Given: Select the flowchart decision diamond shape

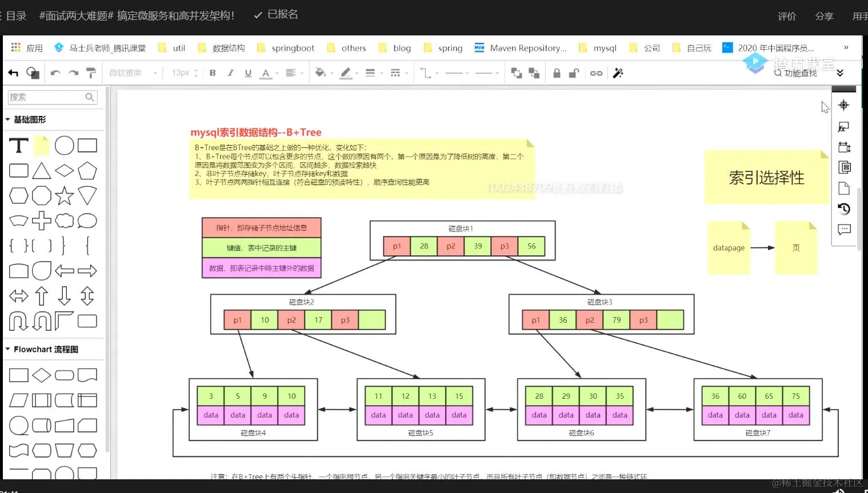Looking at the screenshot, I should (42, 375).
